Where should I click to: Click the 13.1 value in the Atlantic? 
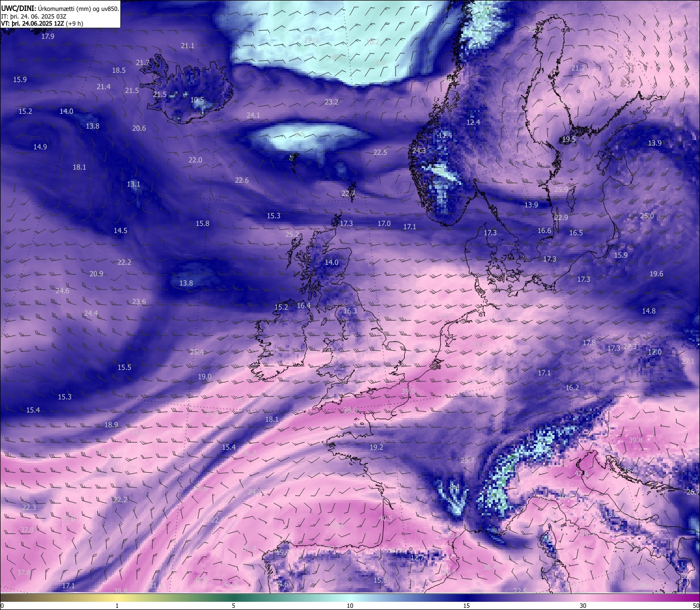coord(133,184)
